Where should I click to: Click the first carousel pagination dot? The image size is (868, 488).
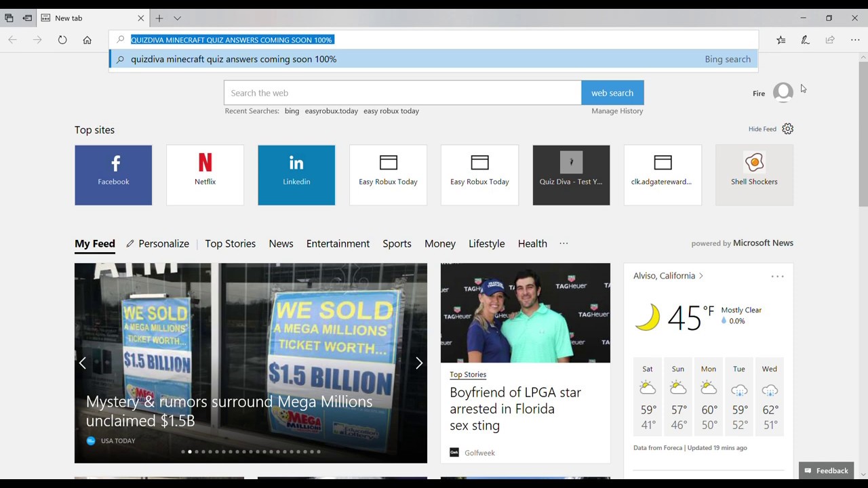coord(183,451)
